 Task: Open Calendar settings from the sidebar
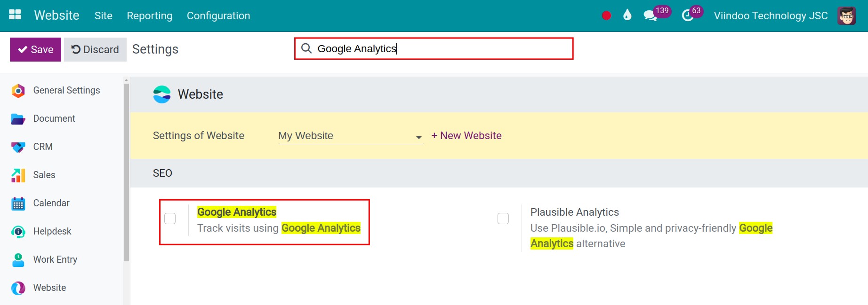coord(51,203)
